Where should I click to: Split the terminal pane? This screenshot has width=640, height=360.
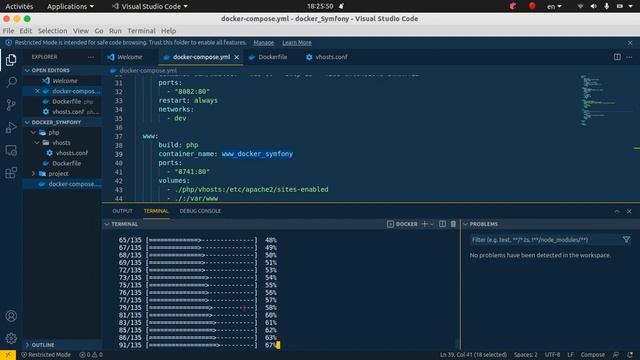coord(442,224)
